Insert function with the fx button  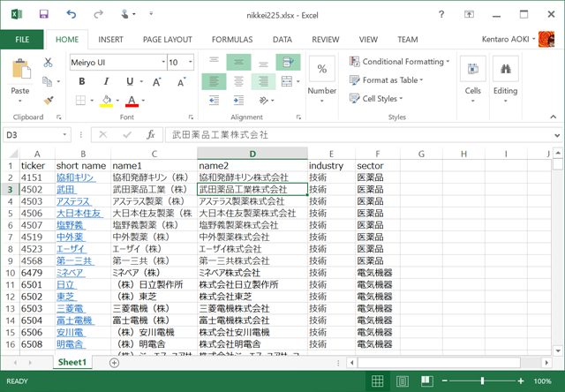pos(151,135)
